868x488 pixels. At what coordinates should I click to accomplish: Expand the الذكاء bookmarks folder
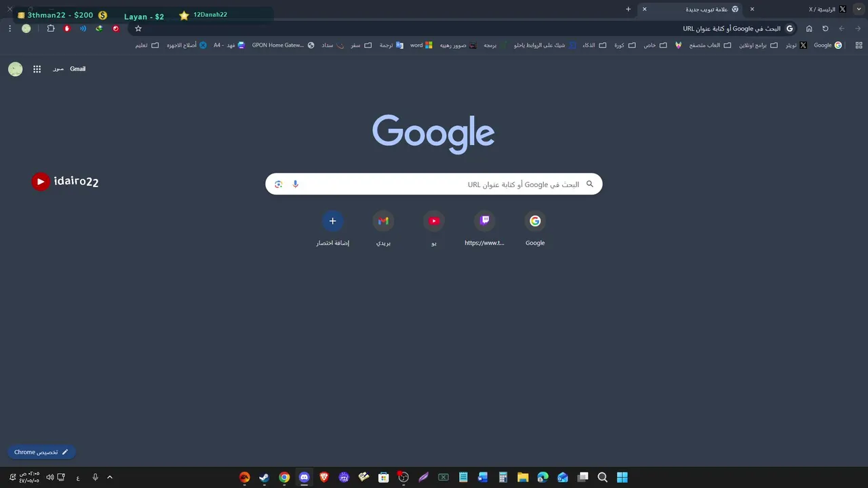[x=594, y=45]
